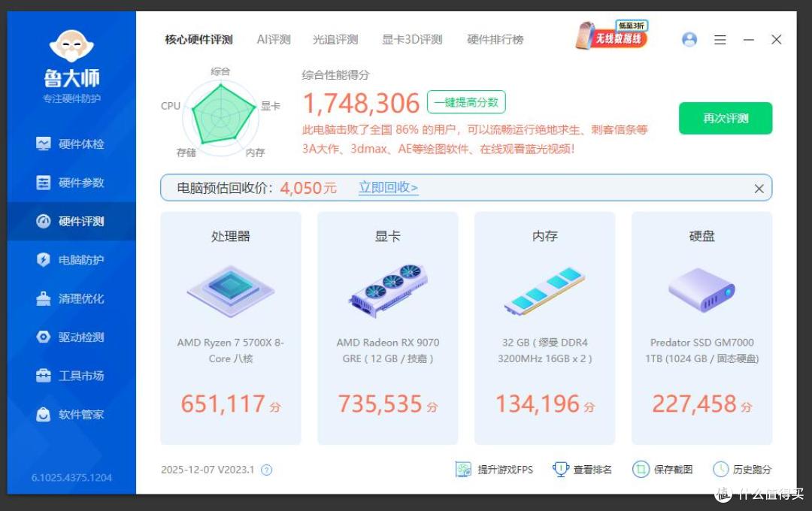
Task: Click the 历史跑分 clock icon
Action: point(720,470)
